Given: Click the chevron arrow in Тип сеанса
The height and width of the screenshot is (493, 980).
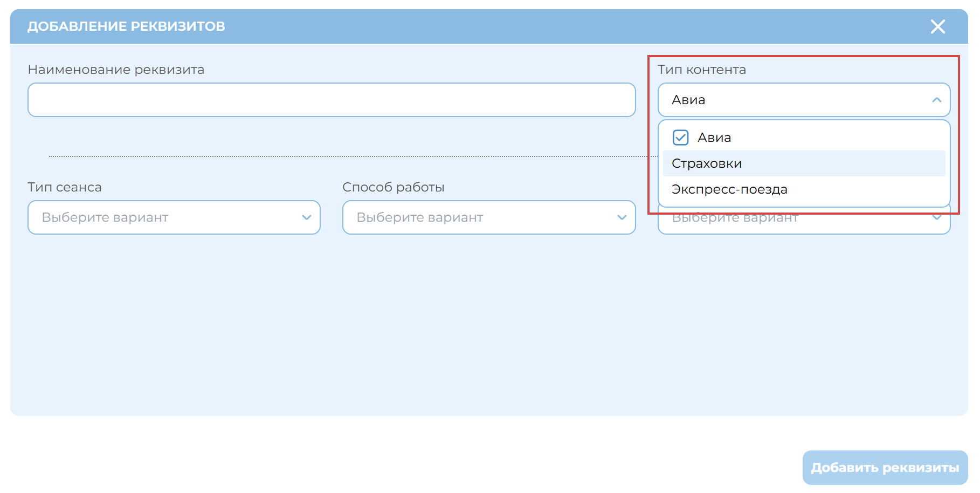Looking at the screenshot, I should point(307,217).
